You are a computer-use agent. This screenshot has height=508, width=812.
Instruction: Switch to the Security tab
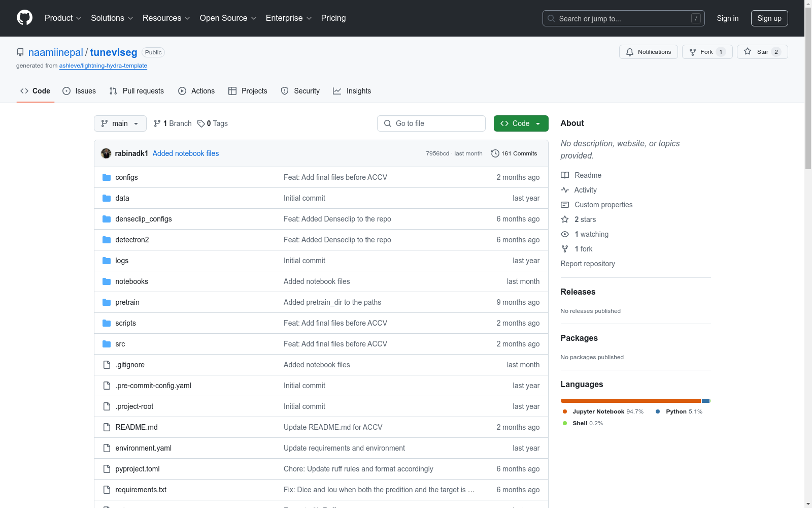(x=300, y=91)
